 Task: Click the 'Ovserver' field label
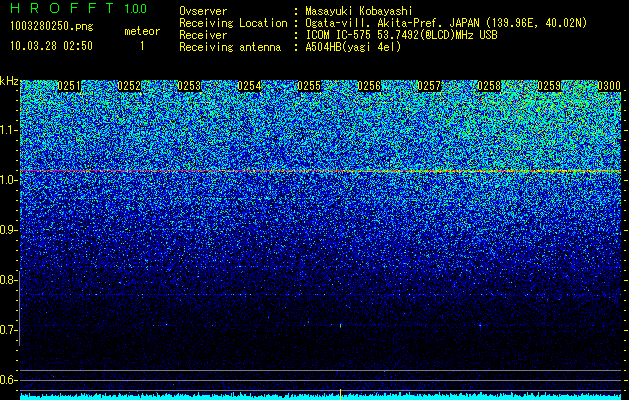click(x=203, y=11)
